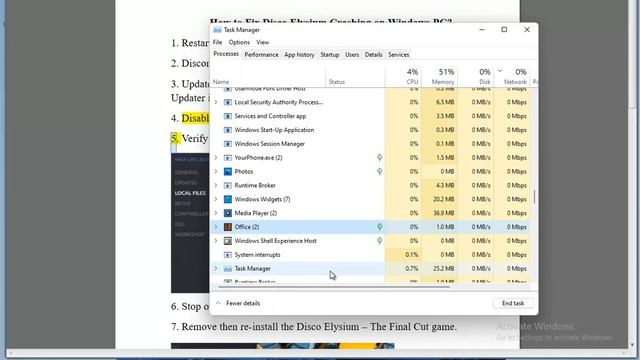Click the Photos app icon
The height and width of the screenshot is (360, 640).
click(x=228, y=172)
